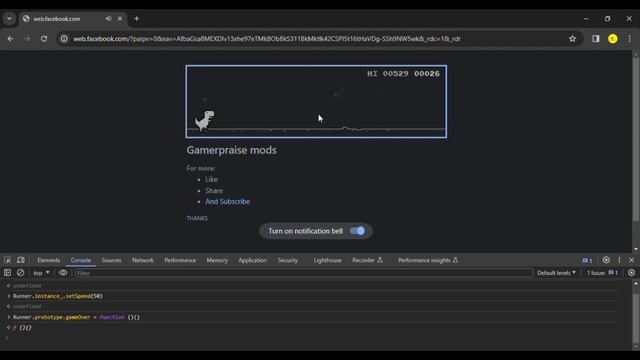Clear the console
The height and width of the screenshot is (360, 640).
tap(20, 273)
